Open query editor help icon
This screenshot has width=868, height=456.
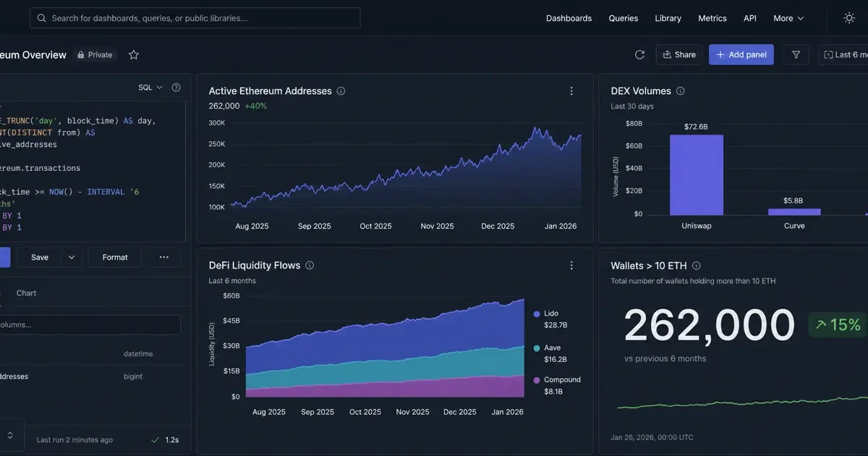[x=176, y=88]
